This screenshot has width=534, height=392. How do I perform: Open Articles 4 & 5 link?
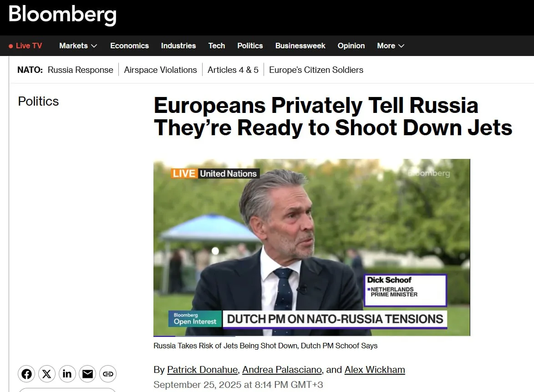click(x=233, y=70)
